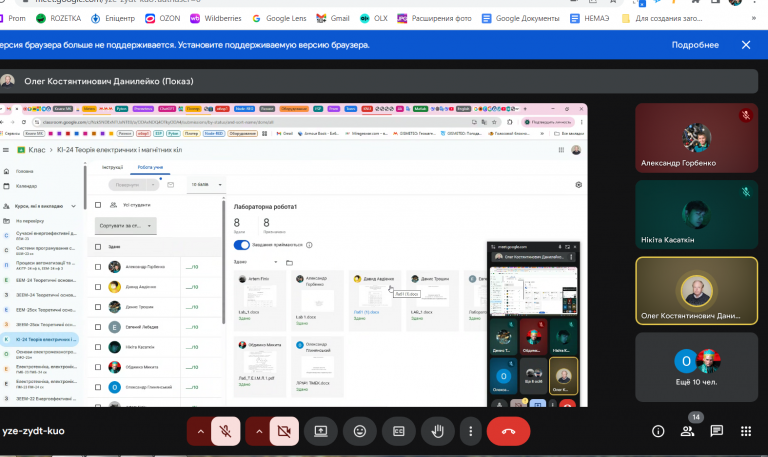Open the OZON bookmark
This screenshot has height=457, width=768.
pos(163,19)
